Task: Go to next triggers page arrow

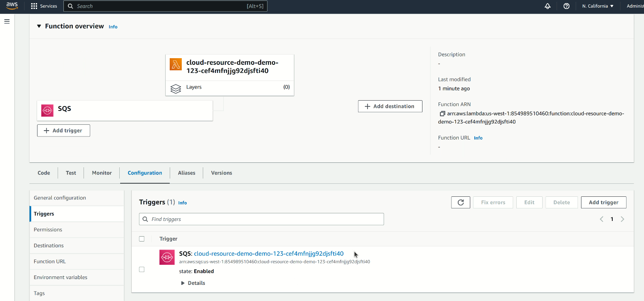Action: [x=623, y=219]
